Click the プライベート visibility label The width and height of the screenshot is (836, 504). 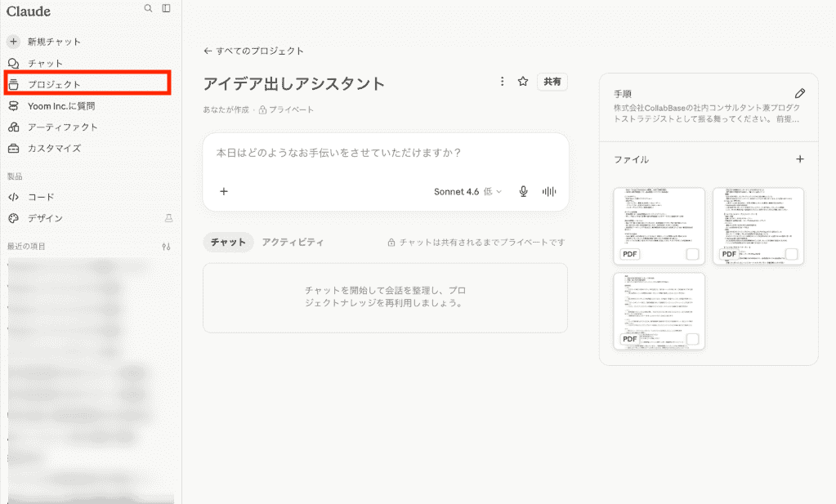[286, 109]
